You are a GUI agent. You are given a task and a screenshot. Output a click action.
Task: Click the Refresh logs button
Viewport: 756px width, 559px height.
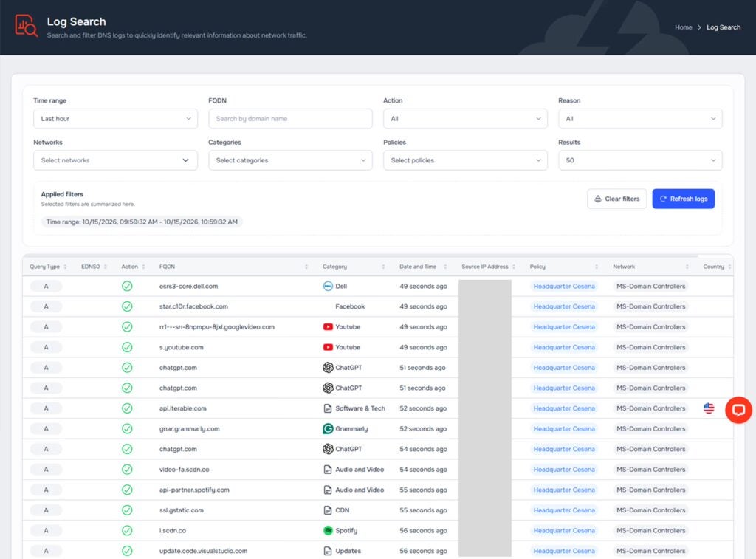[x=683, y=199]
